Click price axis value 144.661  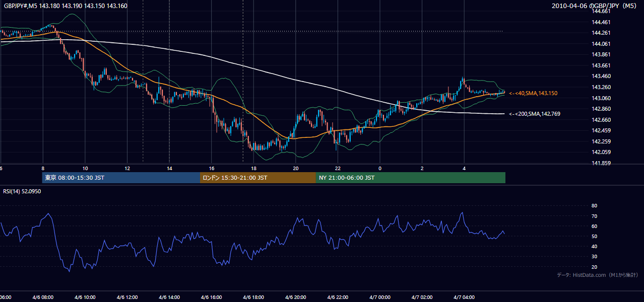click(601, 11)
